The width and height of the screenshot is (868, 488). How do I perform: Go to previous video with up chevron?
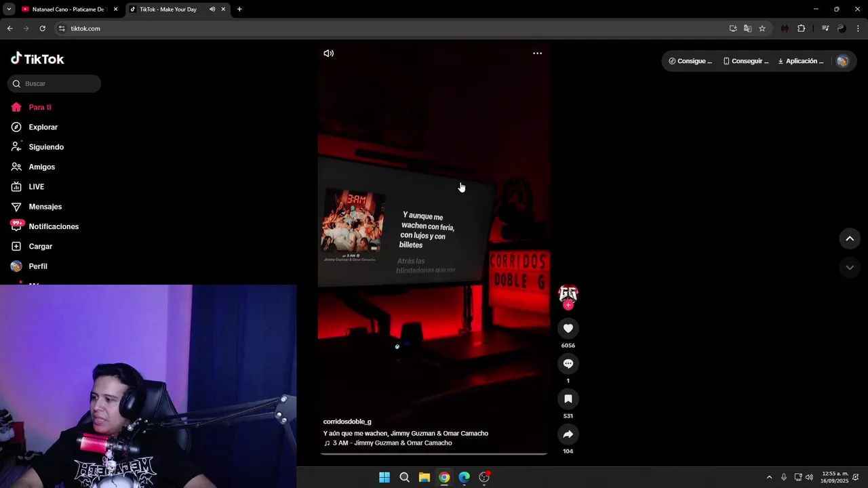850,239
